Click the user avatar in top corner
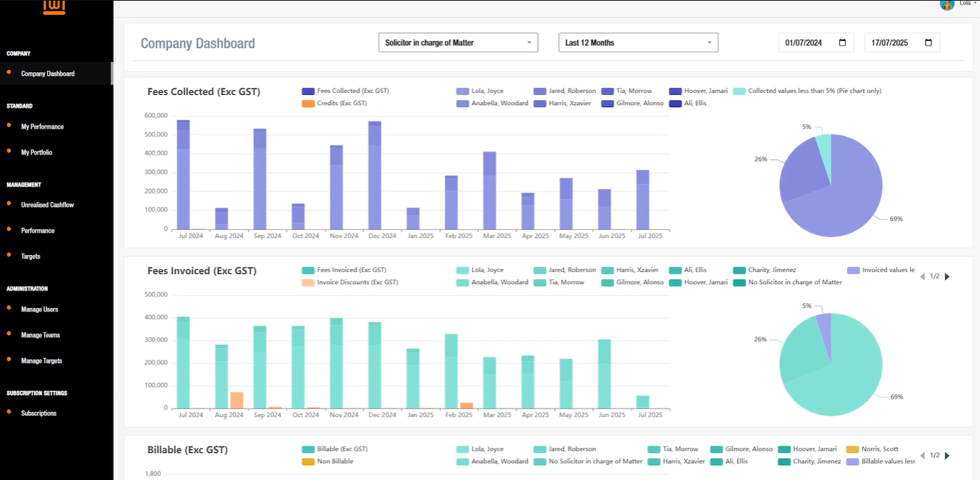The width and height of the screenshot is (980, 480). point(947,4)
